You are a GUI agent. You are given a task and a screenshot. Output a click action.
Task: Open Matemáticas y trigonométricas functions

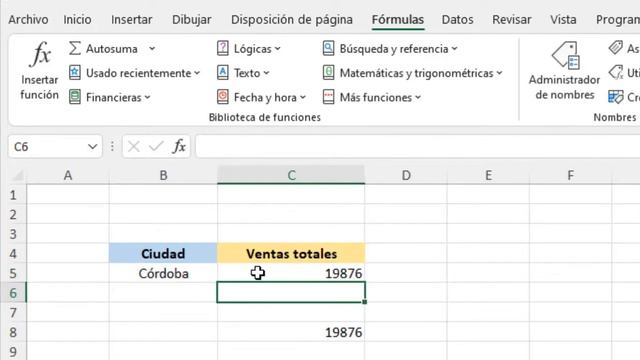[412, 73]
